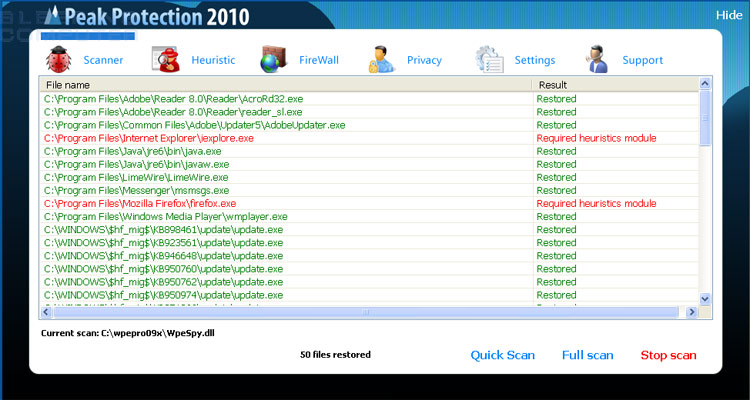This screenshot has width=750, height=400.
Task: Select the KB950974 update.exe row
Action: [369, 295]
